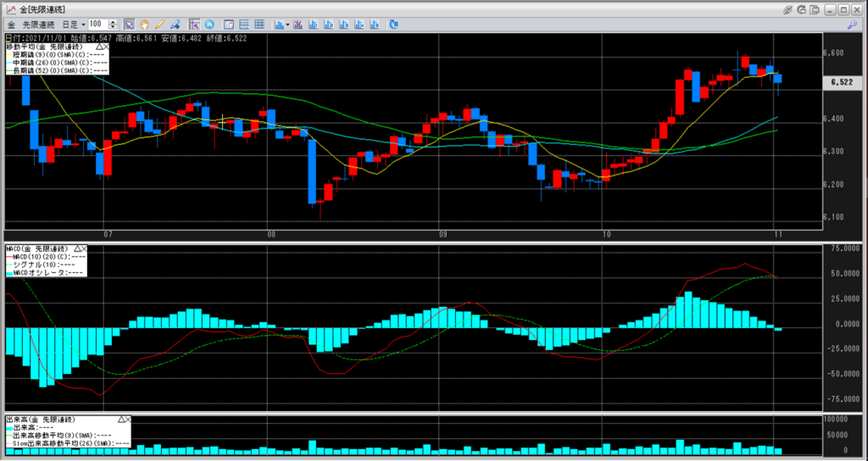This screenshot has height=461, width=868.
Task: Select chart template icon numbered 4
Action: 359,25
